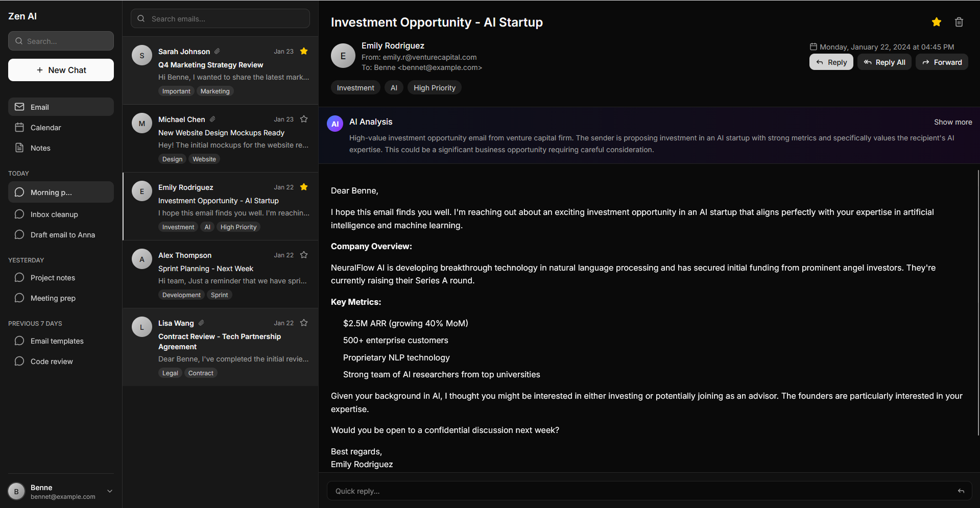Open Sarah Johnson's attachment paperclip icon

[217, 51]
